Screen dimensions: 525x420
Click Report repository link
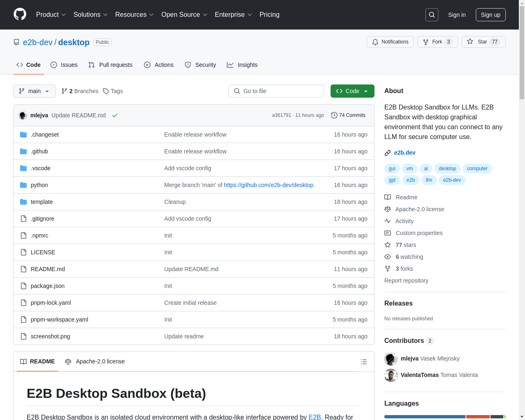point(406,281)
